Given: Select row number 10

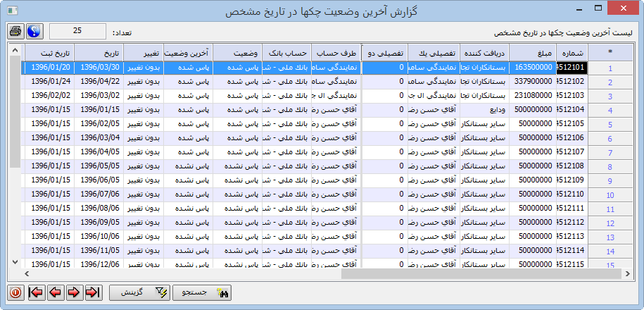Looking at the screenshot, I should tap(610, 195).
